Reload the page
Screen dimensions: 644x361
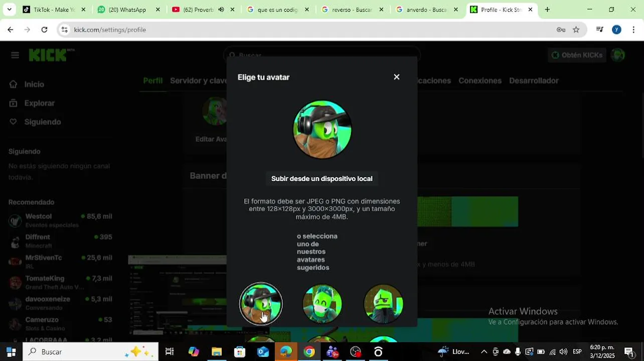point(44,30)
